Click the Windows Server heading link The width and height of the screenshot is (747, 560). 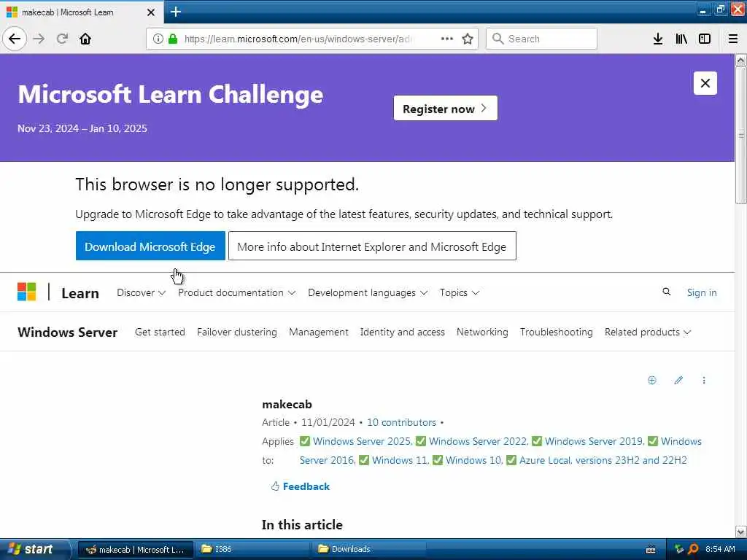[67, 332]
